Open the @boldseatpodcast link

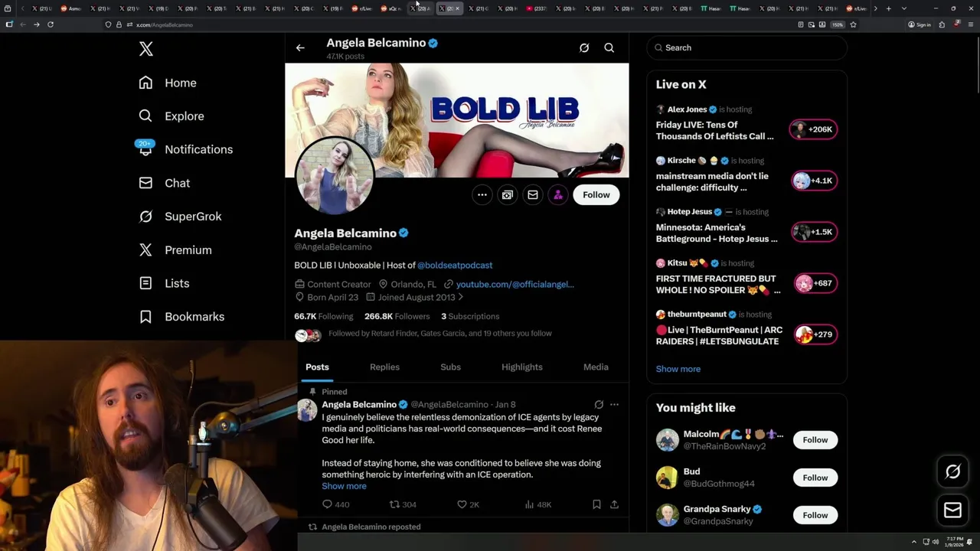click(x=455, y=265)
